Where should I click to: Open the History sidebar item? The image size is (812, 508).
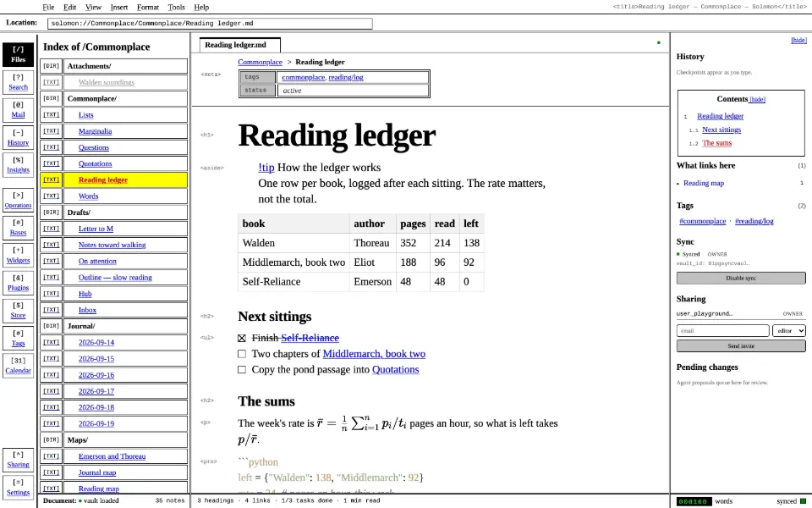(x=18, y=137)
